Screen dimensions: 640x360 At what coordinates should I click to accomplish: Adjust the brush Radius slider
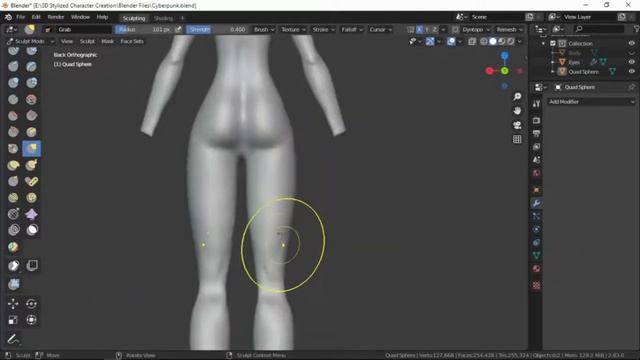(x=144, y=29)
